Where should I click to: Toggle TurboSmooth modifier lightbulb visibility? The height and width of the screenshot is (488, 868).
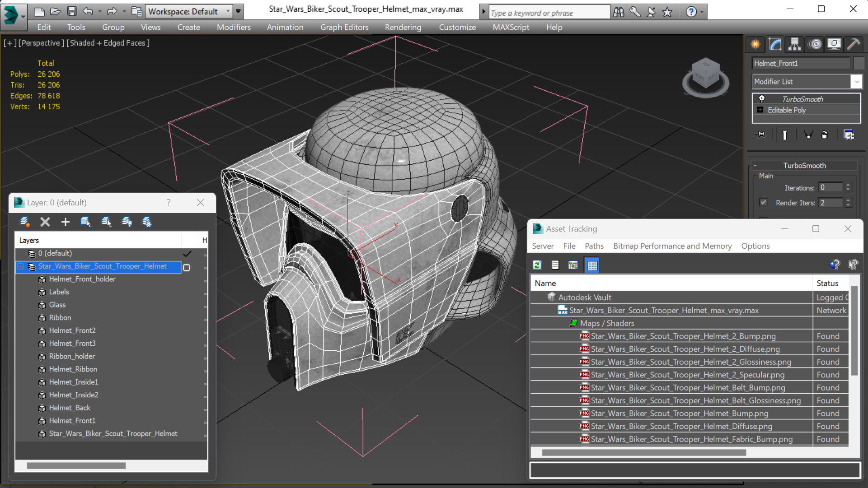pos(762,99)
